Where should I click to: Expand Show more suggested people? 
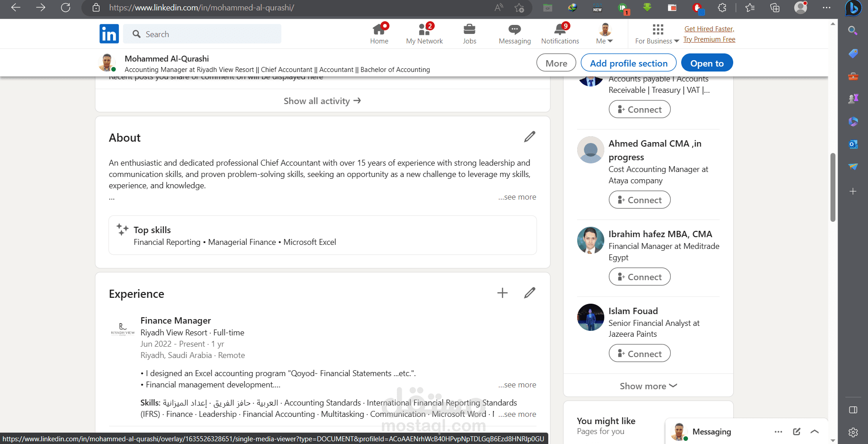[648, 386]
